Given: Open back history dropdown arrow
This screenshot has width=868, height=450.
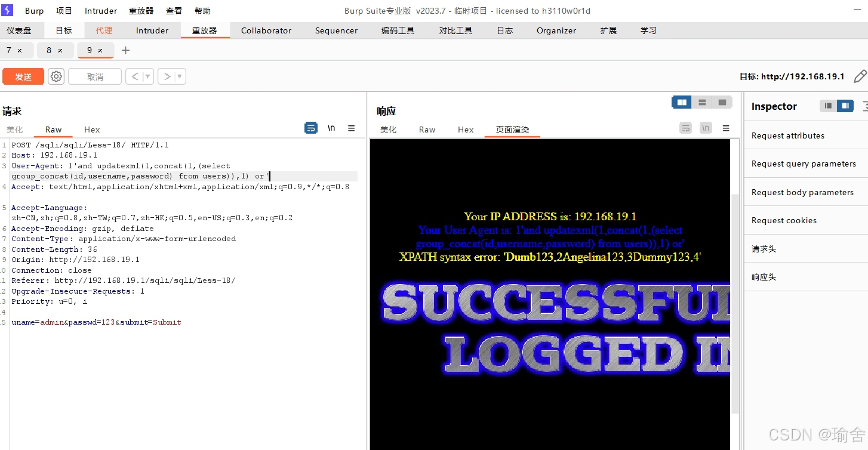Looking at the screenshot, I should point(147,76).
